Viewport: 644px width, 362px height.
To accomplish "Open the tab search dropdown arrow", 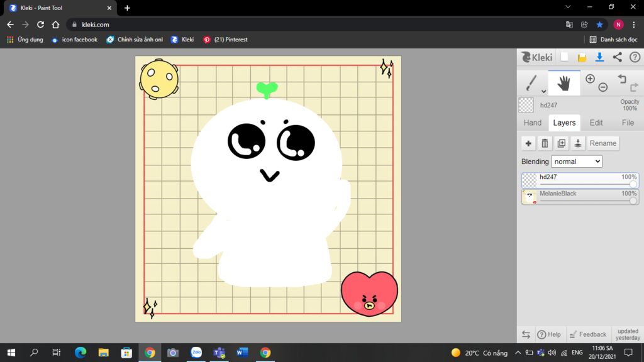I will pos(568,7).
